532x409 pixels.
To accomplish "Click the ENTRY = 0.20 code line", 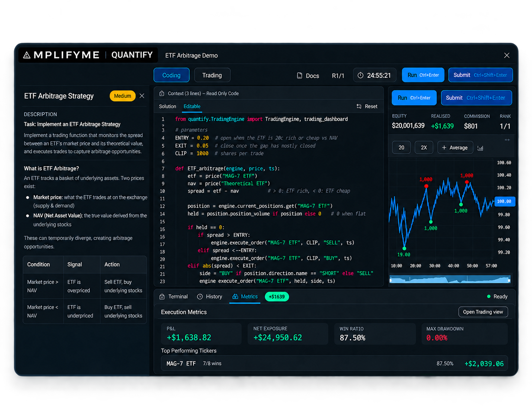I will (x=256, y=138).
